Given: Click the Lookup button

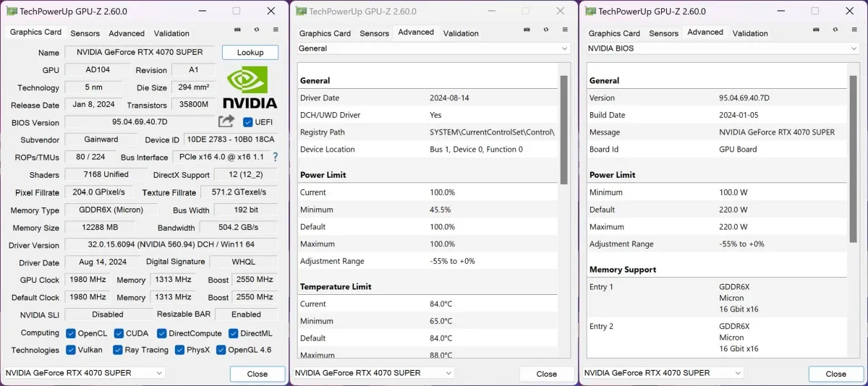Looking at the screenshot, I should (x=250, y=53).
